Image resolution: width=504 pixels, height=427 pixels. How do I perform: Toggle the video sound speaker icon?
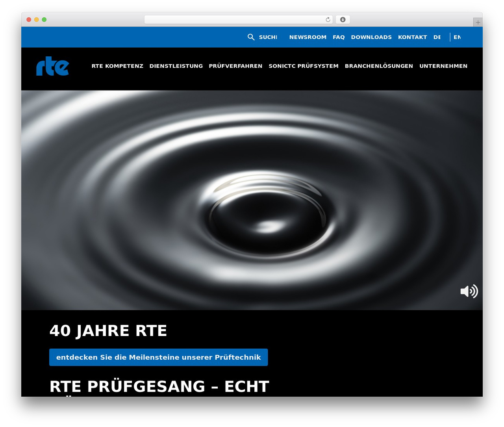click(x=469, y=291)
